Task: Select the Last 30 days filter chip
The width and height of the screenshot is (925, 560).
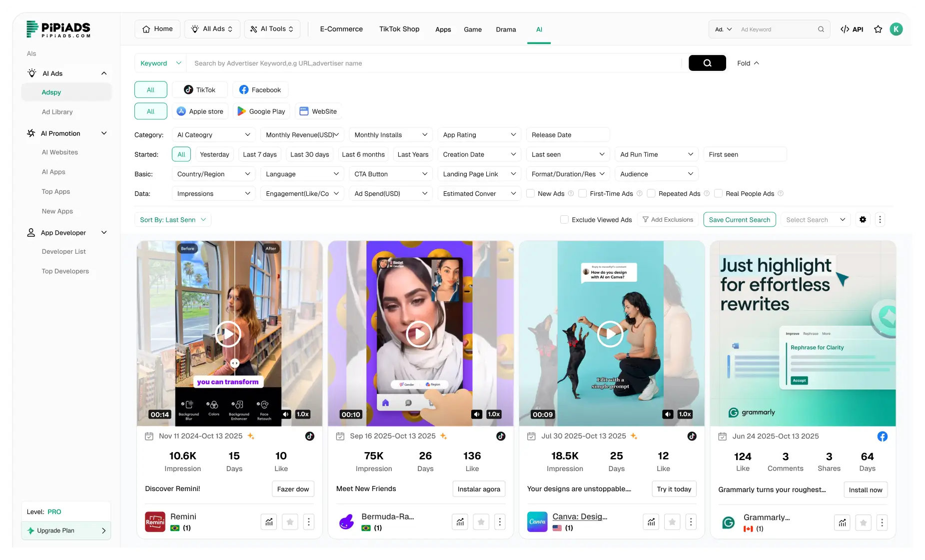Action: click(x=309, y=154)
